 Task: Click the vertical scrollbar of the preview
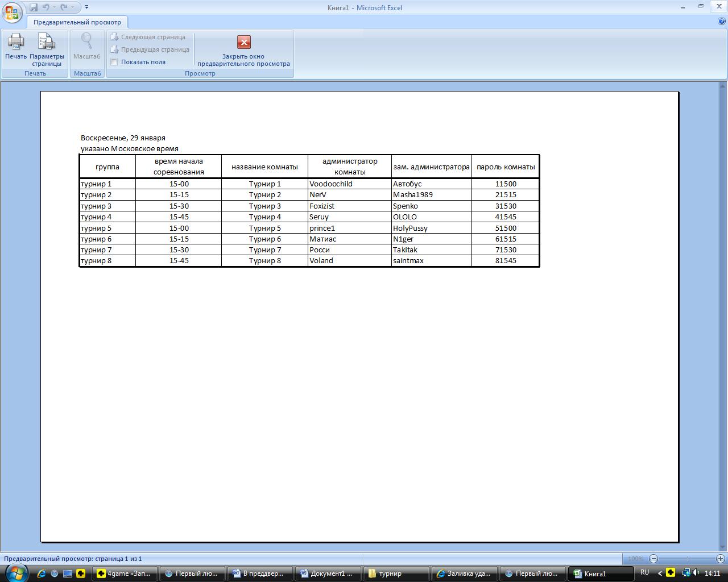(x=723, y=316)
